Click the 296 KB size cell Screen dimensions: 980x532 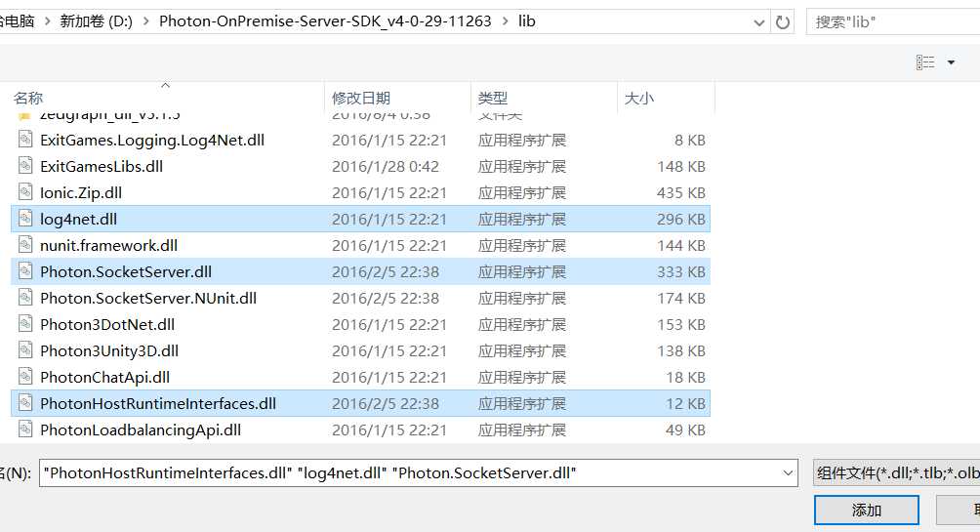(x=680, y=220)
